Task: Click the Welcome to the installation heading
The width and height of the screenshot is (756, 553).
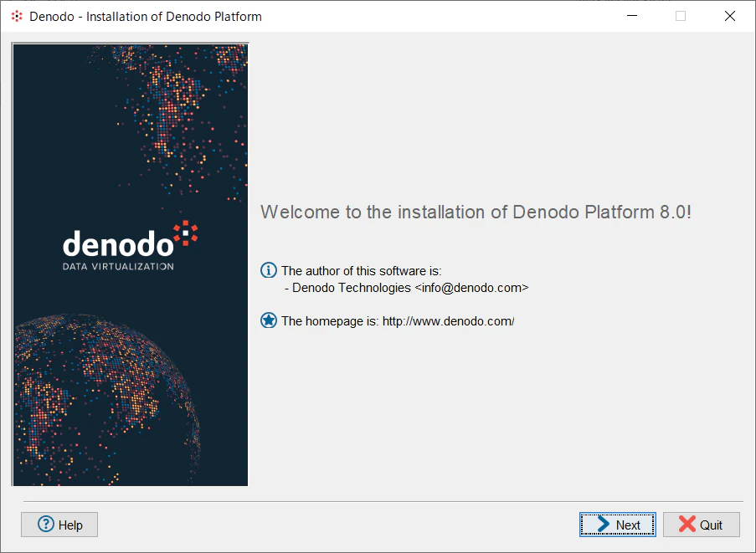Action: (476, 212)
